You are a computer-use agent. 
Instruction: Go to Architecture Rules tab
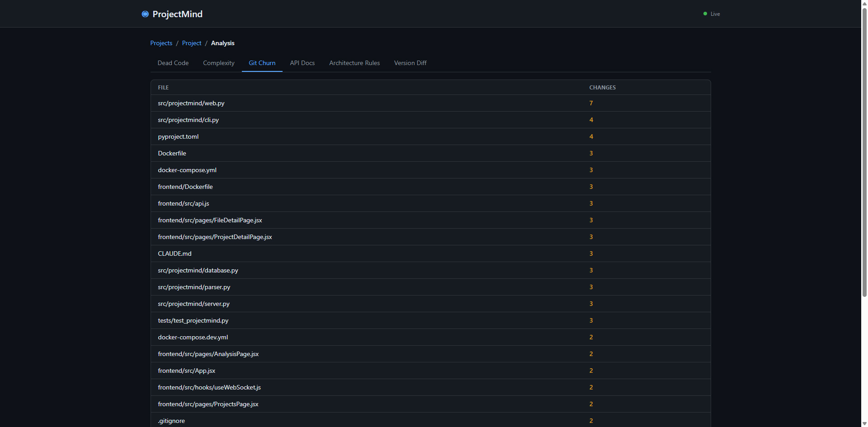coord(354,63)
